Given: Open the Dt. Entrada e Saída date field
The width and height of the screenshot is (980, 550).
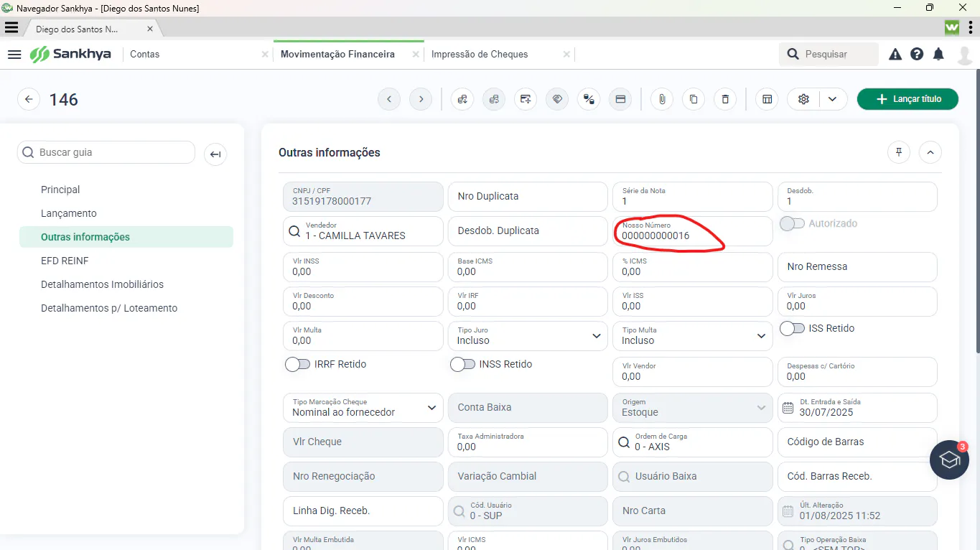Looking at the screenshot, I should click(x=857, y=408).
